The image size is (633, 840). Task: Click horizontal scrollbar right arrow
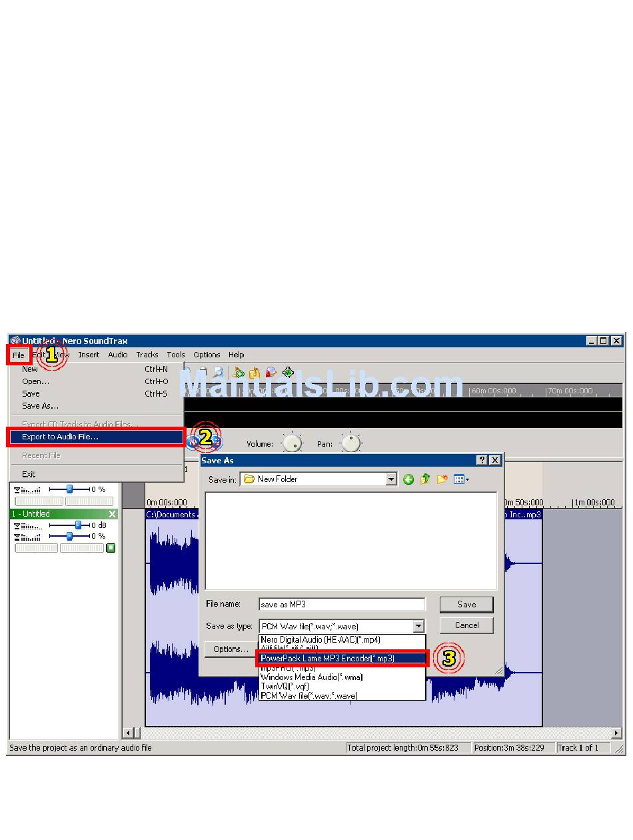pos(617,733)
